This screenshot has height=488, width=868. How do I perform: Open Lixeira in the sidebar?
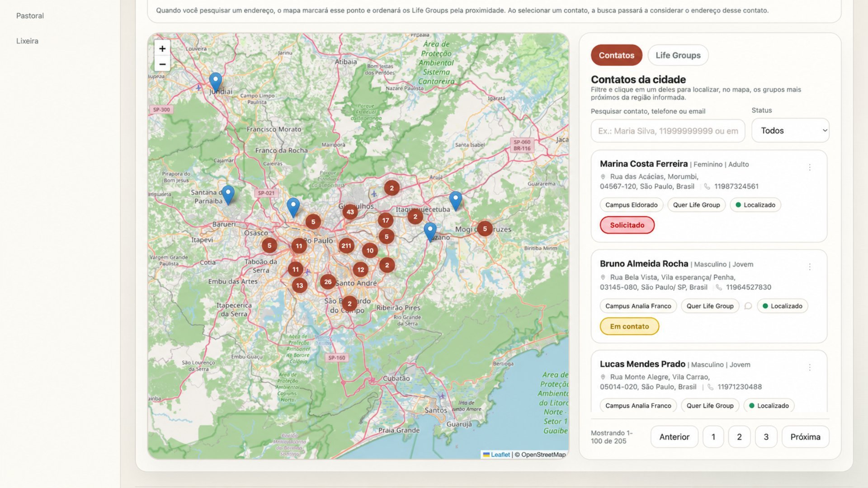coord(27,41)
